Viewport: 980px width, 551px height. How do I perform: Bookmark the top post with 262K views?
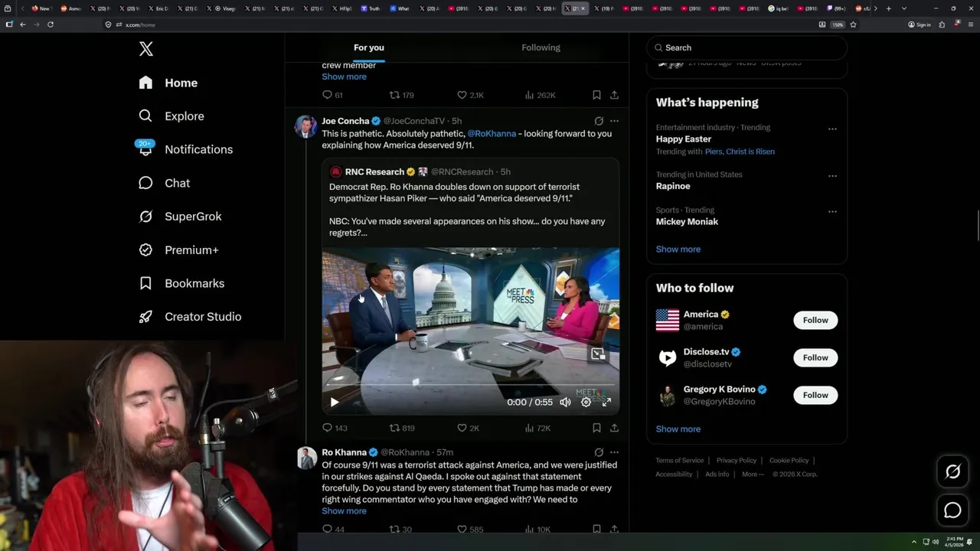596,95
